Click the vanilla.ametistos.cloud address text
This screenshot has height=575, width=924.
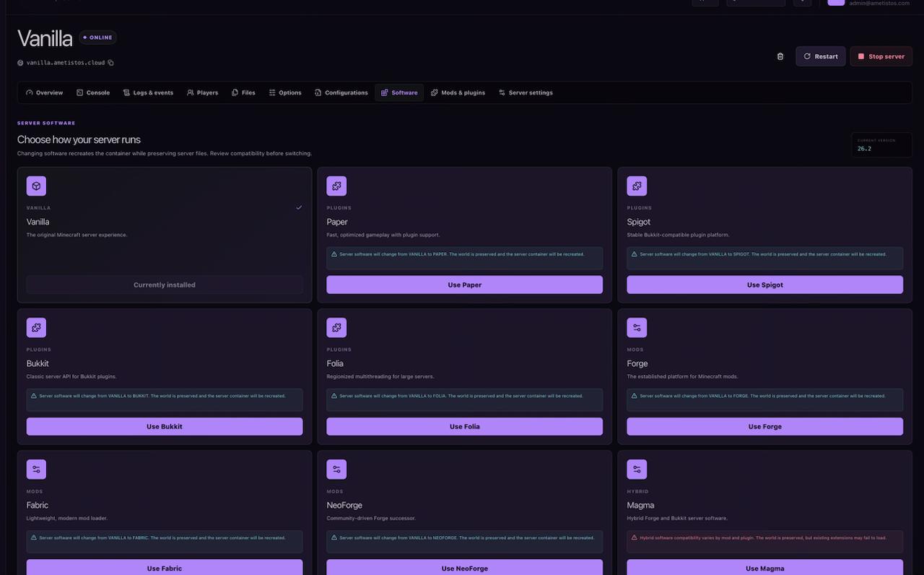[x=66, y=63]
